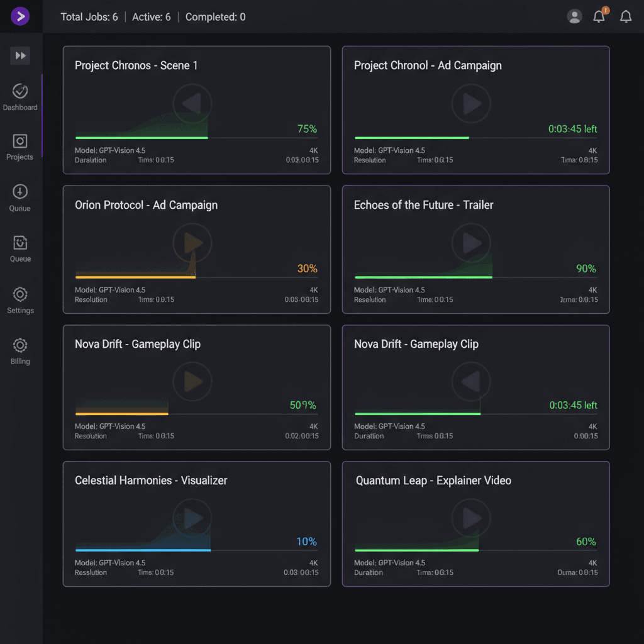Click the purple app logo
The height and width of the screenshot is (644, 644).
point(21,16)
